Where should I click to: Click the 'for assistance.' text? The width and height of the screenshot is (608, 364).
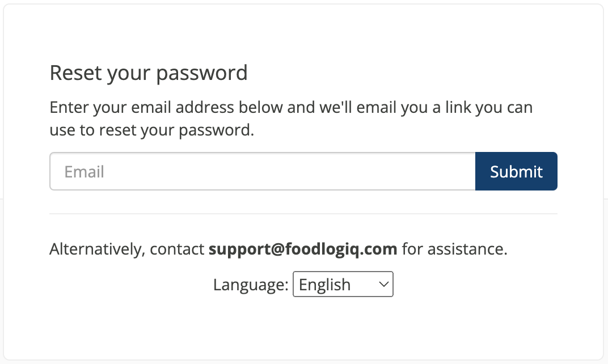click(454, 249)
